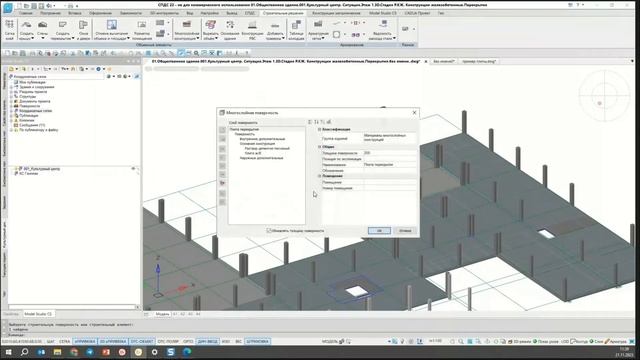Viewport: 640px width, 360px height.
Task: Click the Создать перекрытие ribbon tool
Action: pyautogui.click(x=62, y=29)
